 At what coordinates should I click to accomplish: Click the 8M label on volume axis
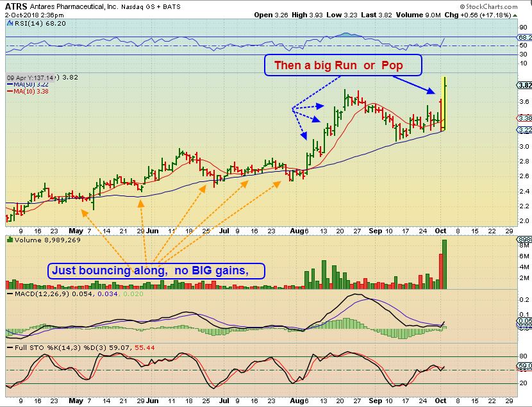coord(524,245)
